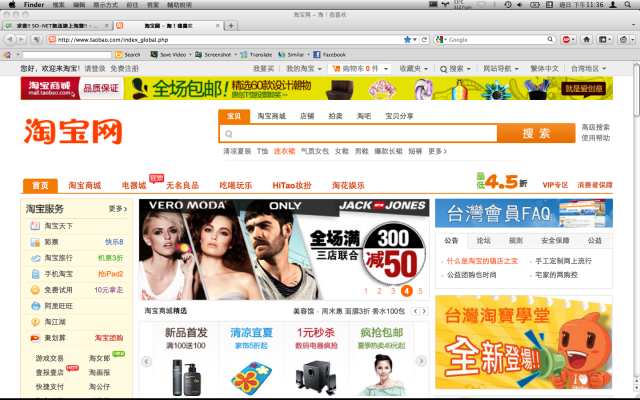The height and width of the screenshot is (400, 640).
Task: Open 电器城 navigation tab
Action: (134, 185)
